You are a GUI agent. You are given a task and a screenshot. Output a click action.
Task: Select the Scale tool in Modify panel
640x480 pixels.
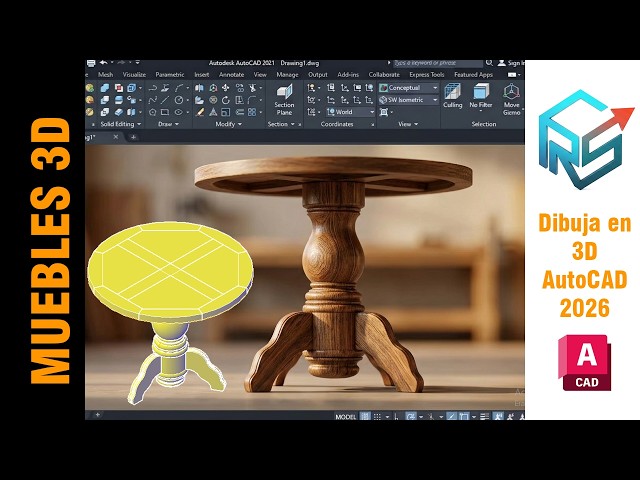226,112
